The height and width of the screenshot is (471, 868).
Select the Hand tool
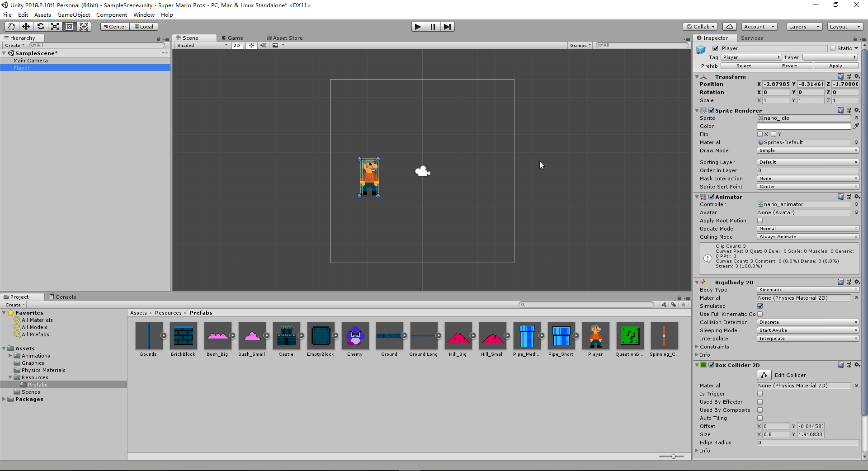(11, 27)
